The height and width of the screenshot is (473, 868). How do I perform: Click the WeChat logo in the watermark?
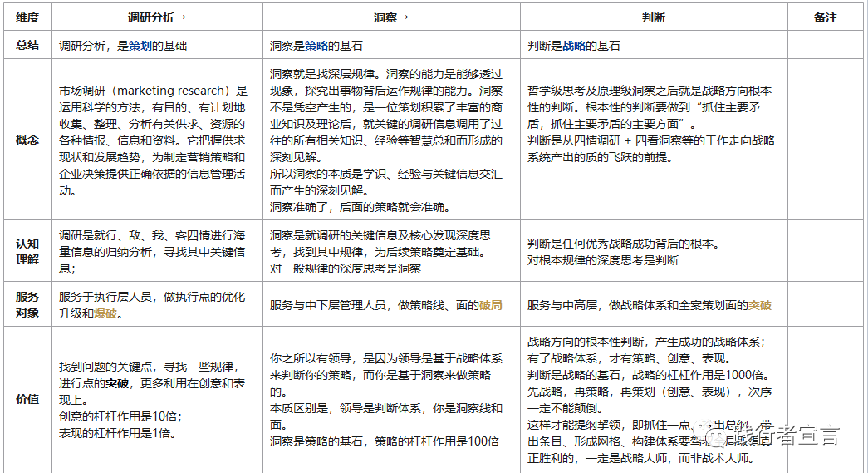click(714, 434)
